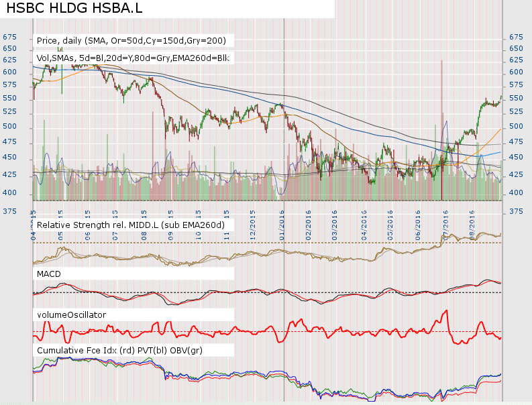This screenshot has height=405, width=532.
Task: Click the 625 value on the right price axis
Action: coord(516,60)
